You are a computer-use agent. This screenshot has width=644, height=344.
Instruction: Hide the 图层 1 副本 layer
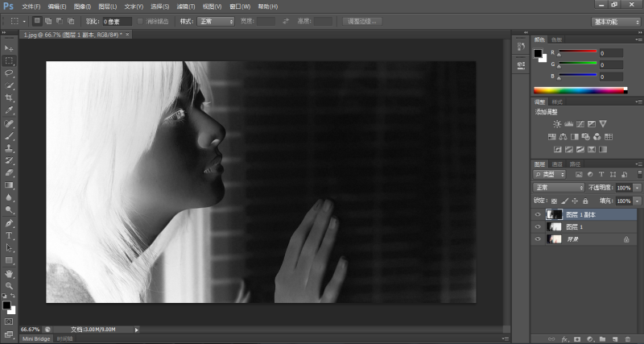tap(538, 215)
